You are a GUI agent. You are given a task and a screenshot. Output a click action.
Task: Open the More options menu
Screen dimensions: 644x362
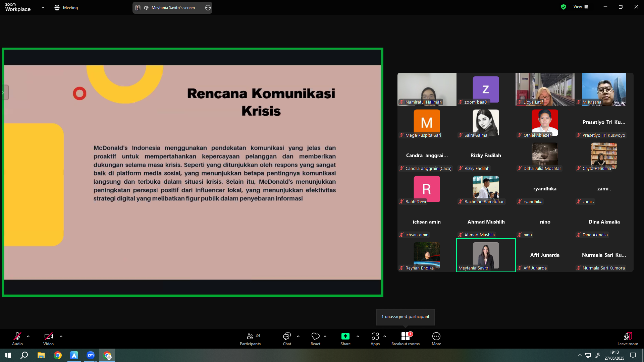[436, 339]
